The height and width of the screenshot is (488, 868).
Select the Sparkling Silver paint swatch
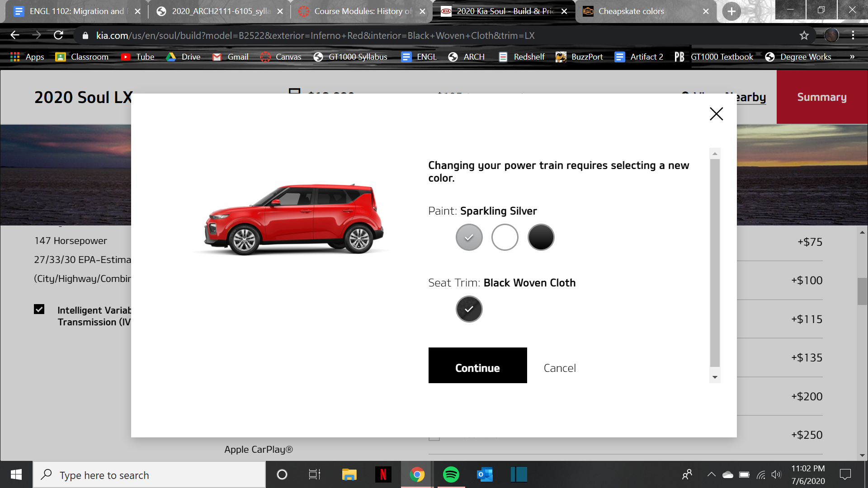pyautogui.click(x=469, y=237)
